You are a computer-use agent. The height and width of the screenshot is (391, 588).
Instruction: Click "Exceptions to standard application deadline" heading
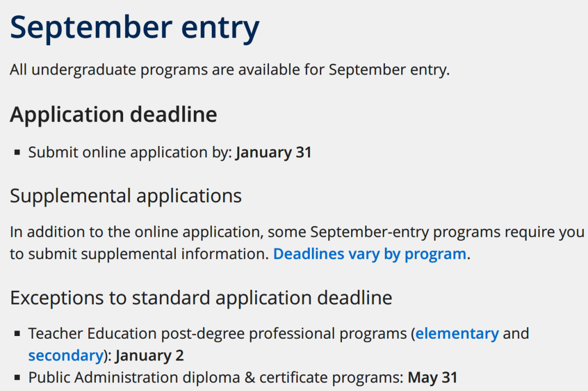pyautogui.click(x=201, y=298)
